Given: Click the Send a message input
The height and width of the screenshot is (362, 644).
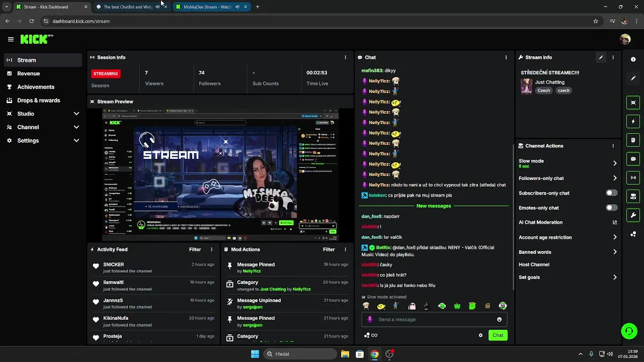Looking at the screenshot, I should [x=434, y=319].
